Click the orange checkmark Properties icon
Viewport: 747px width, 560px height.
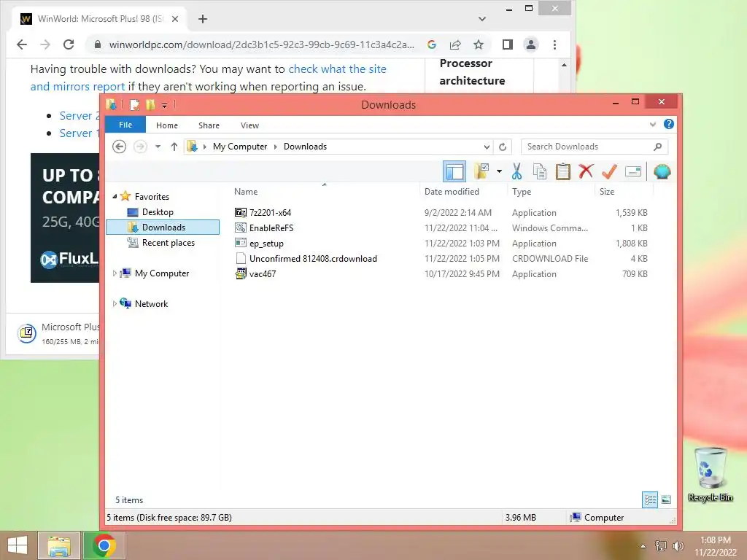(609, 171)
